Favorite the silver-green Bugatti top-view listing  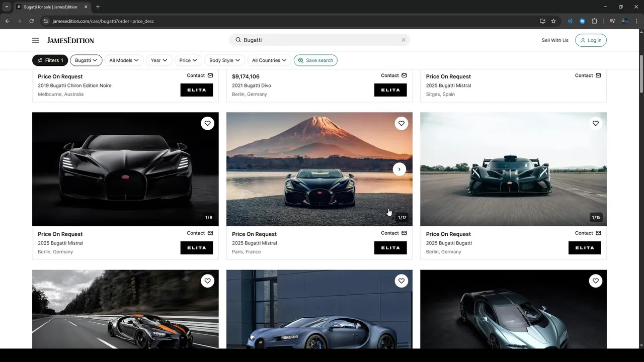595,281
